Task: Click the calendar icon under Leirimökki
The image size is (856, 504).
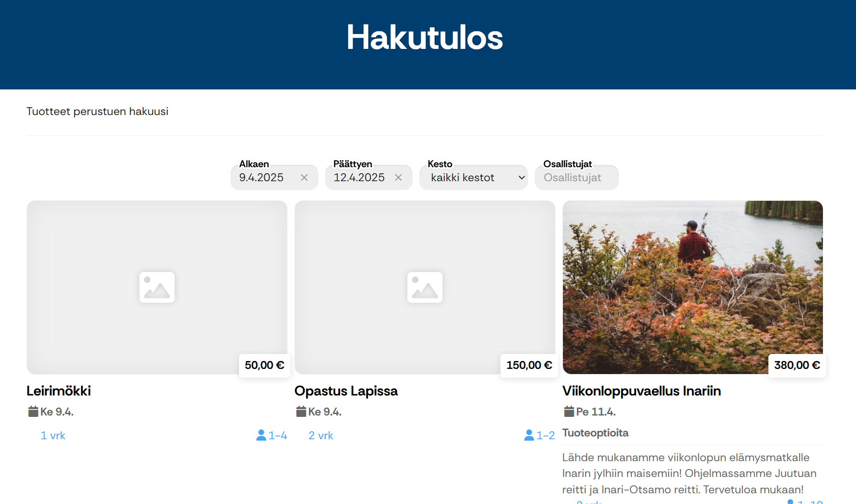Action: pyautogui.click(x=33, y=412)
